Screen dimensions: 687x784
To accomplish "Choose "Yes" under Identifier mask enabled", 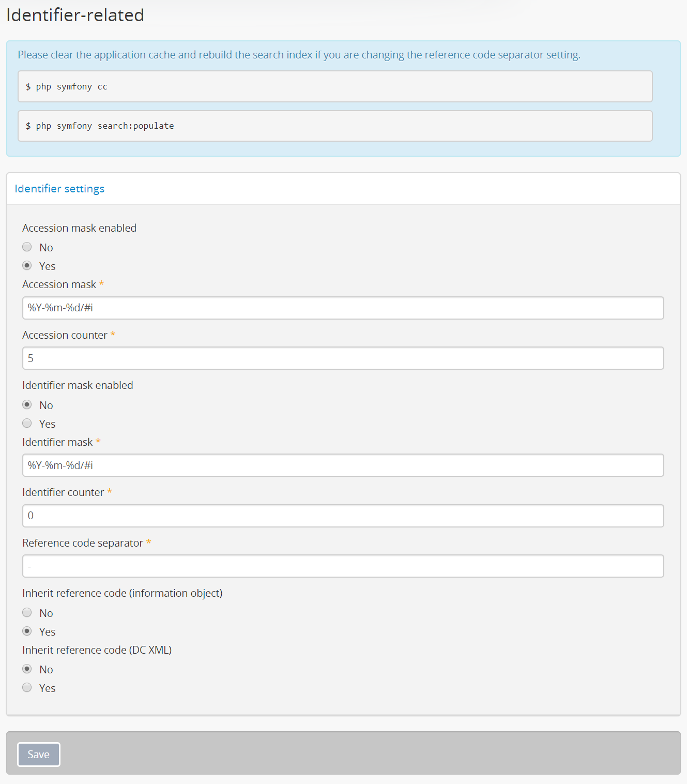I will (27, 423).
